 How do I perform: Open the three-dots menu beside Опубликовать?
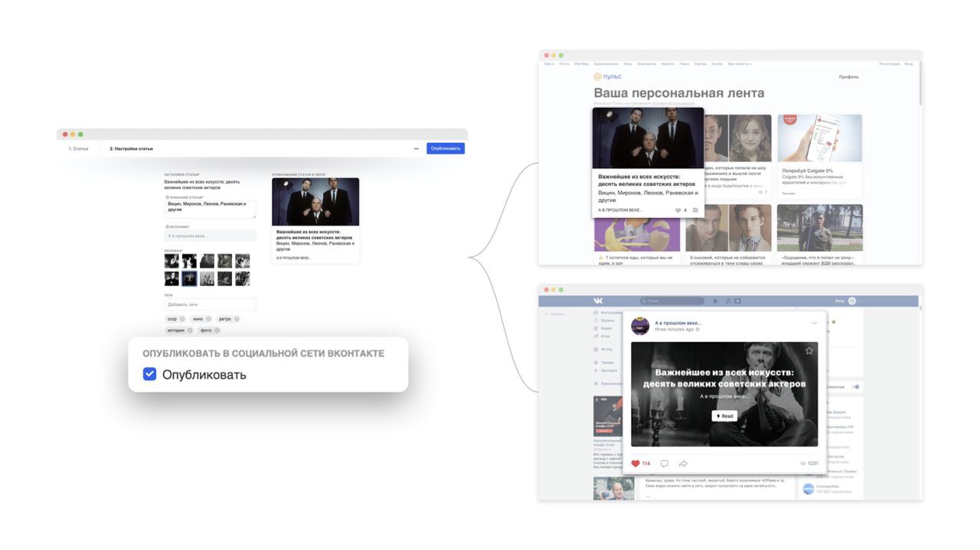click(416, 148)
